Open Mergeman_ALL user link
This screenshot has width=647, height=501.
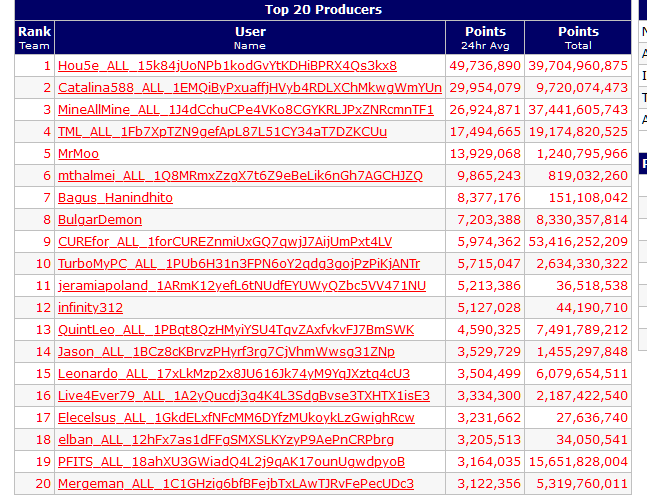(x=236, y=484)
